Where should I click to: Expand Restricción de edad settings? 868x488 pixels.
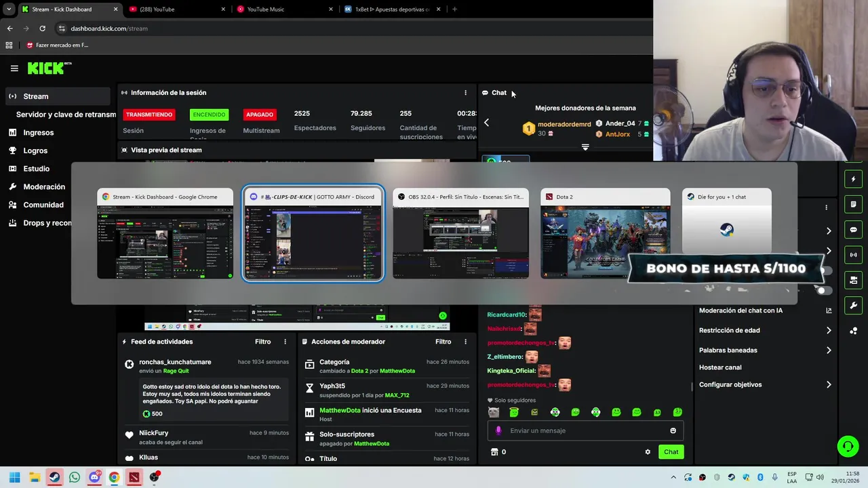(x=766, y=331)
